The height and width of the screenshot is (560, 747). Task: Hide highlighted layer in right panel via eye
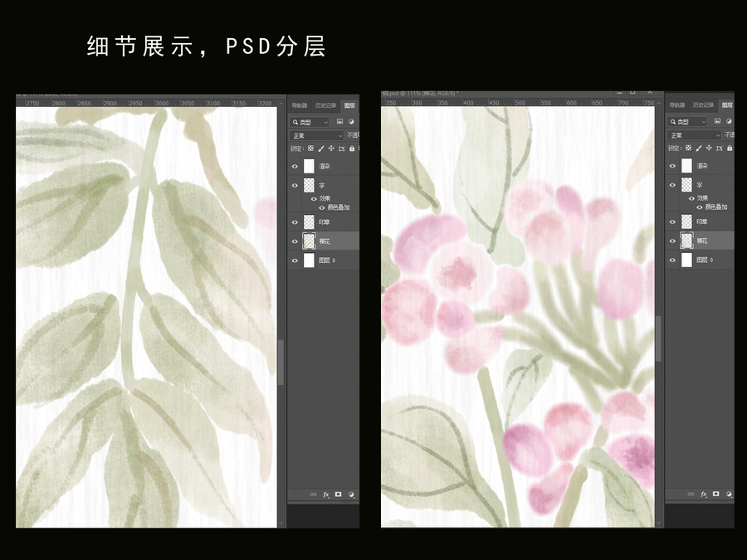coord(672,241)
